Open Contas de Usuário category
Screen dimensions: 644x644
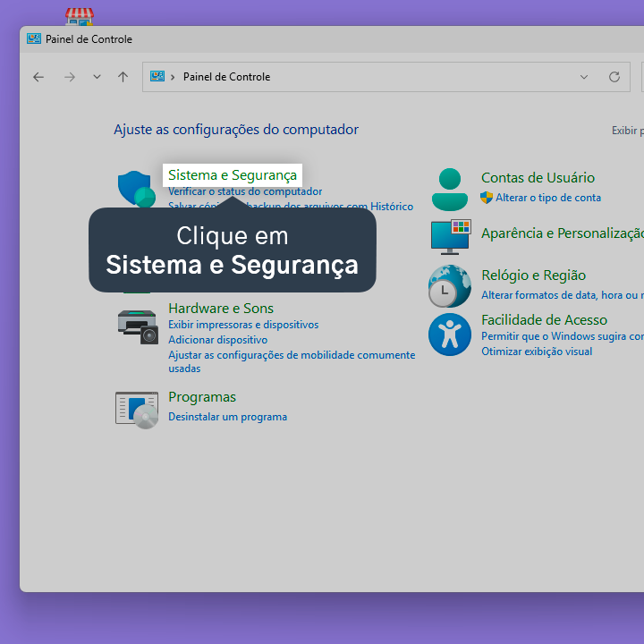[538, 178]
